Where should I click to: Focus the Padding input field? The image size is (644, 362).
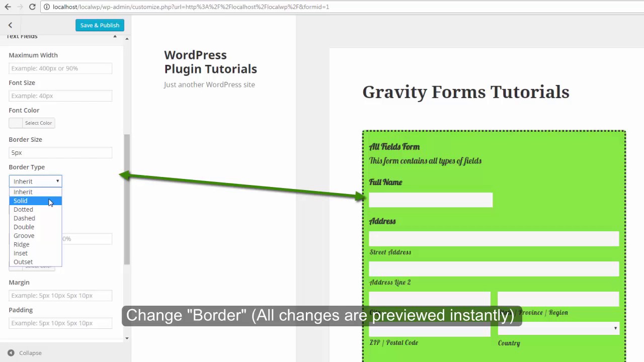pos(60,323)
